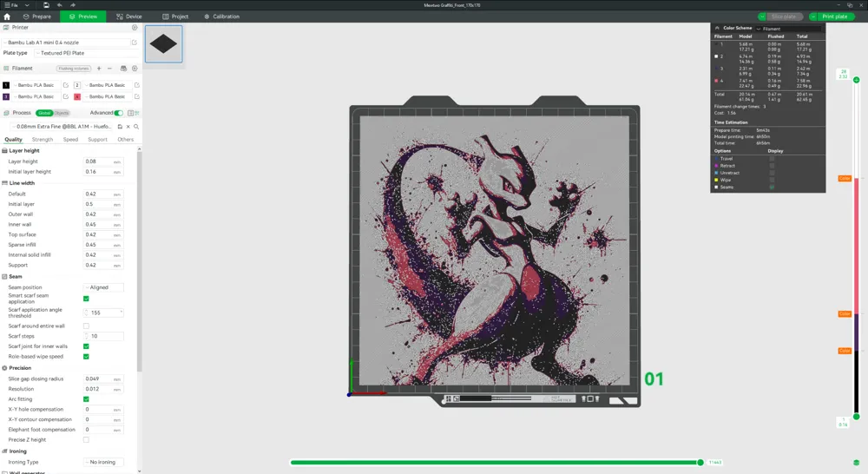Enable Scarf around entire wall

(86, 326)
